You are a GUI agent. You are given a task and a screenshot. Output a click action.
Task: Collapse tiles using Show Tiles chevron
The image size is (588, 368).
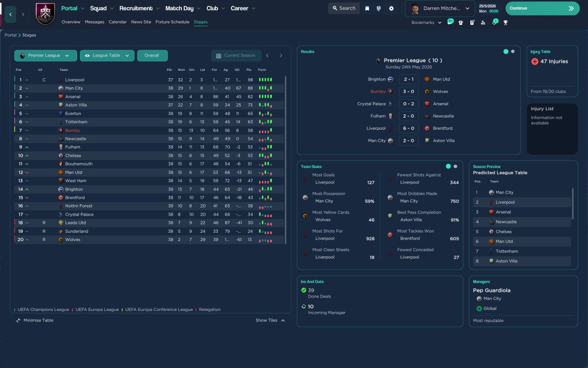pos(283,320)
